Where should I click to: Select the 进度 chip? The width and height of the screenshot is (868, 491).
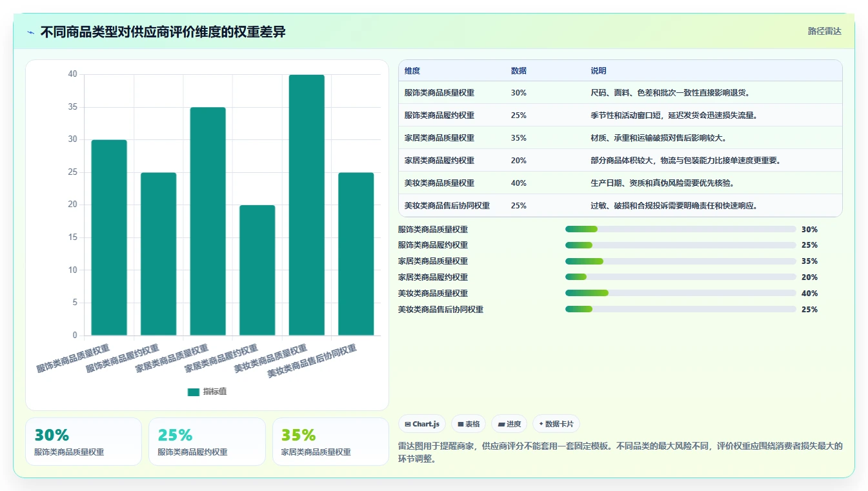tap(509, 424)
